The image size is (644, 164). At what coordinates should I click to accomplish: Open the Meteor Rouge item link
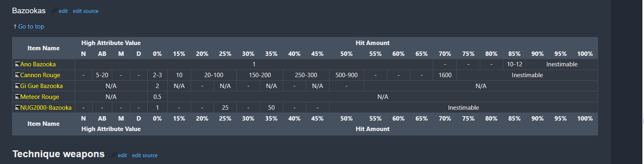[40, 97]
